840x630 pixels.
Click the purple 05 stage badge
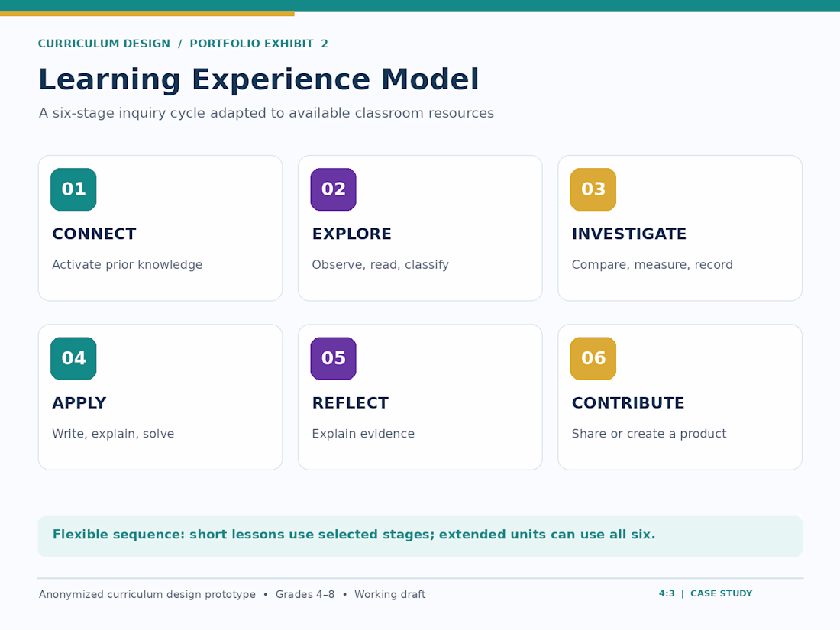(333, 358)
